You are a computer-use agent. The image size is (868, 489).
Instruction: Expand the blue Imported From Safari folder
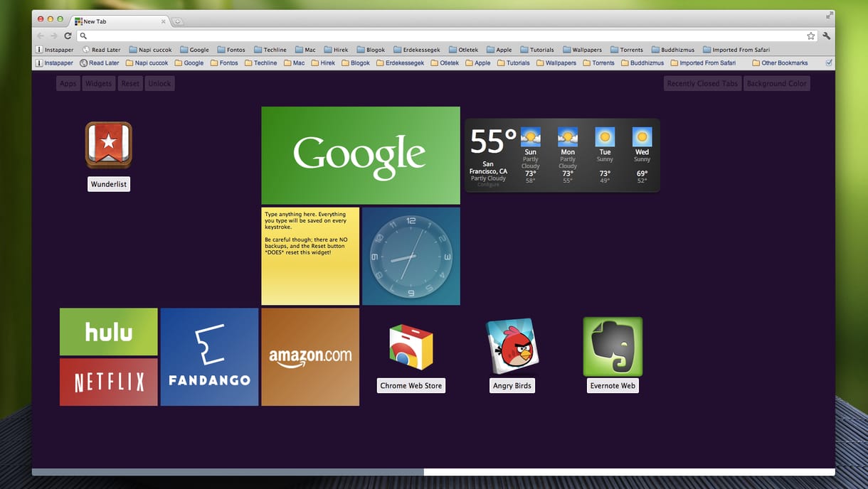pyautogui.click(x=736, y=50)
